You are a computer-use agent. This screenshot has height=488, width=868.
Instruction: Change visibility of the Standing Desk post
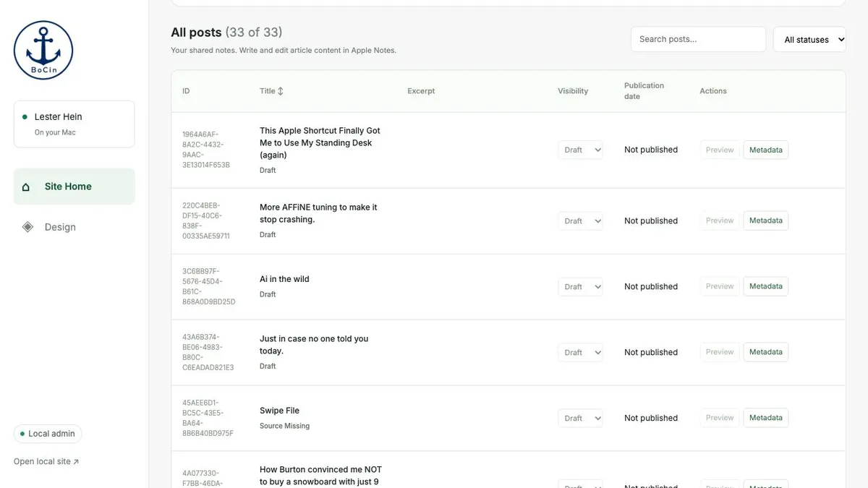coord(580,150)
